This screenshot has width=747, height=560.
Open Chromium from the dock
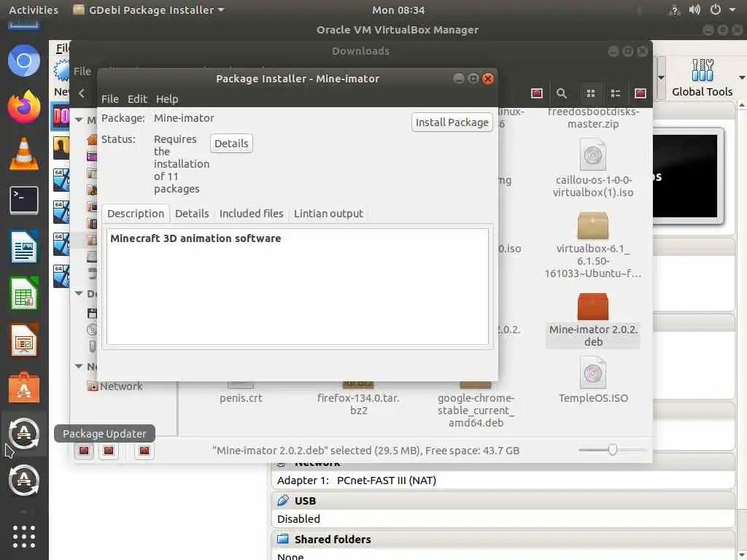click(x=24, y=61)
